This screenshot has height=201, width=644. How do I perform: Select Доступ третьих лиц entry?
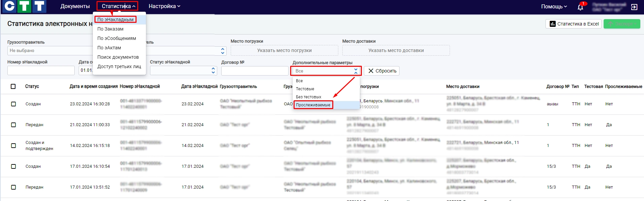119,66
